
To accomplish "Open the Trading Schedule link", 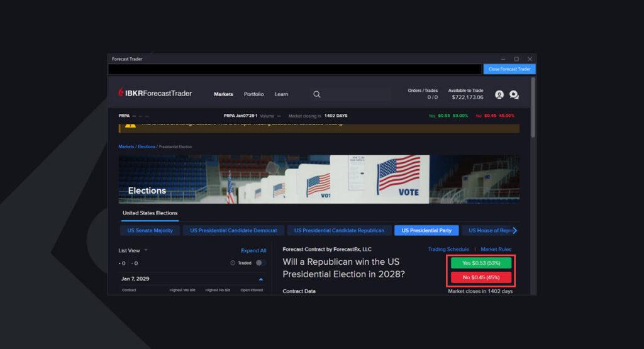I will (x=448, y=250).
